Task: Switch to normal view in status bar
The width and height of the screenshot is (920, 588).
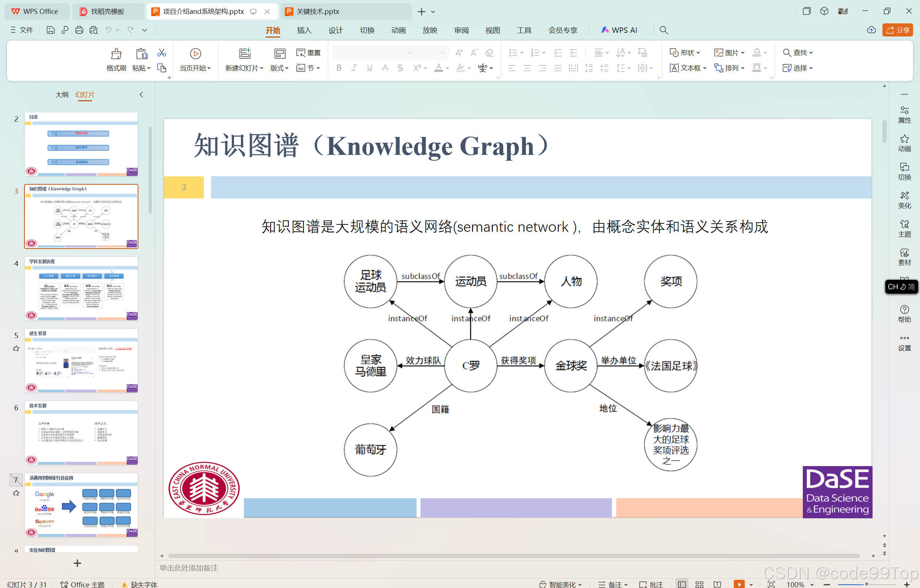Action: coord(681,584)
